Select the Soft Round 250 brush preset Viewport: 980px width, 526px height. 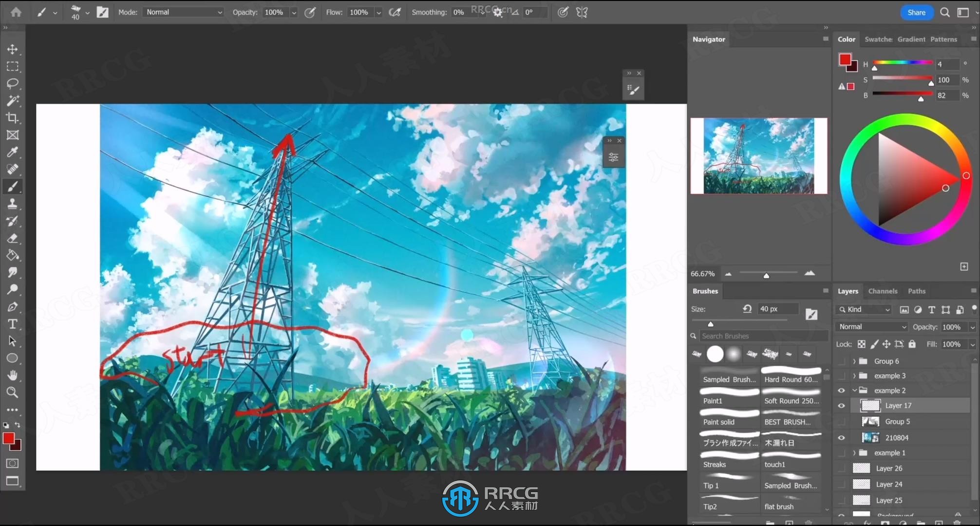point(791,396)
